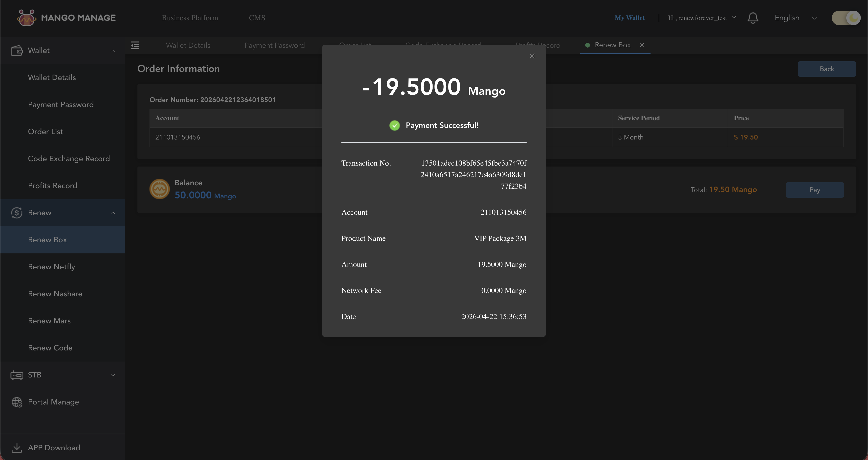Open the My Wallet link

(x=629, y=18)
